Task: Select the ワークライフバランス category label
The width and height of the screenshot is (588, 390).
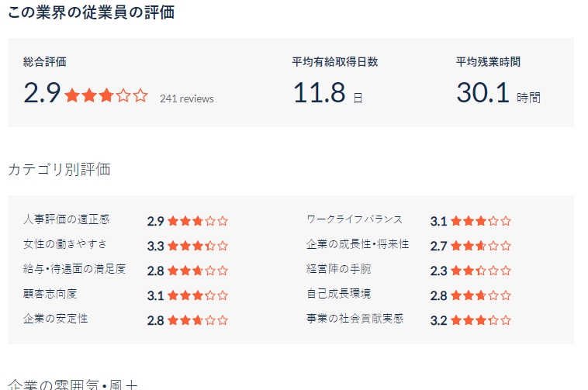Action: click(x=355, y=219)
